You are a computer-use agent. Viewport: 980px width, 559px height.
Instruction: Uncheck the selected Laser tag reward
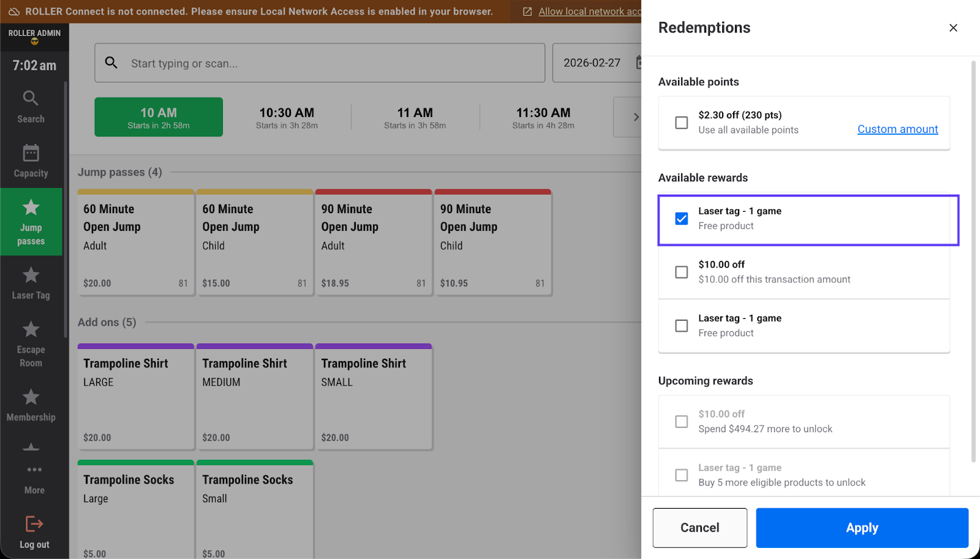point(681,219)
